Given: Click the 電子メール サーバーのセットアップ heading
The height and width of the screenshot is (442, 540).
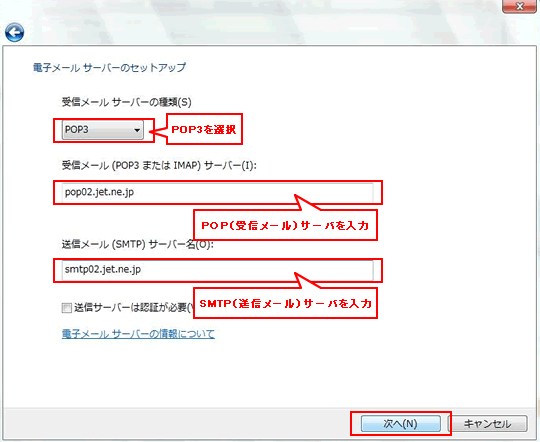Looking at the screenshot, I should [x=110, y=67].
